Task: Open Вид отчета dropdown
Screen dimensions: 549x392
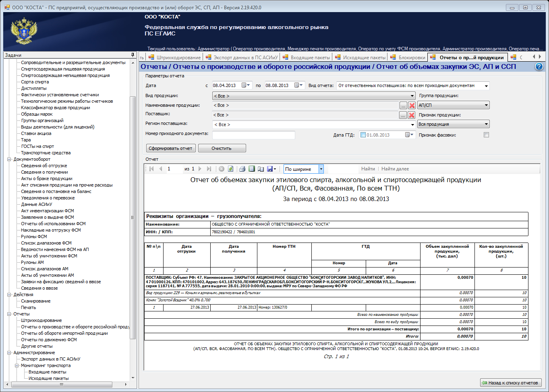Action: [487, 86]
